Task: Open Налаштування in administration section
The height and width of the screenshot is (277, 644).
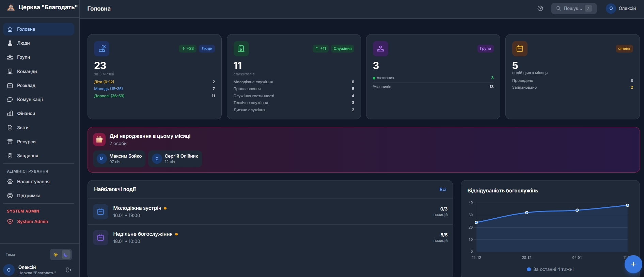Action: (38, 181)
